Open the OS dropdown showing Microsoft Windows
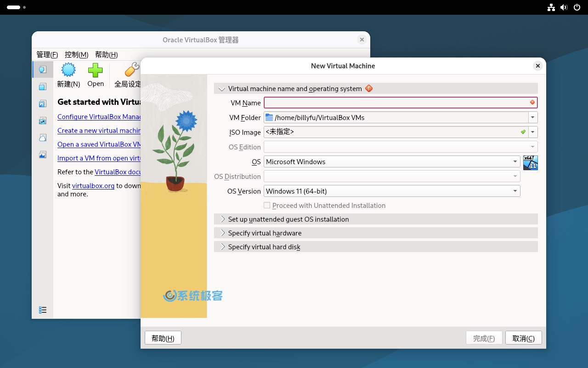 (x=392, y=161)
